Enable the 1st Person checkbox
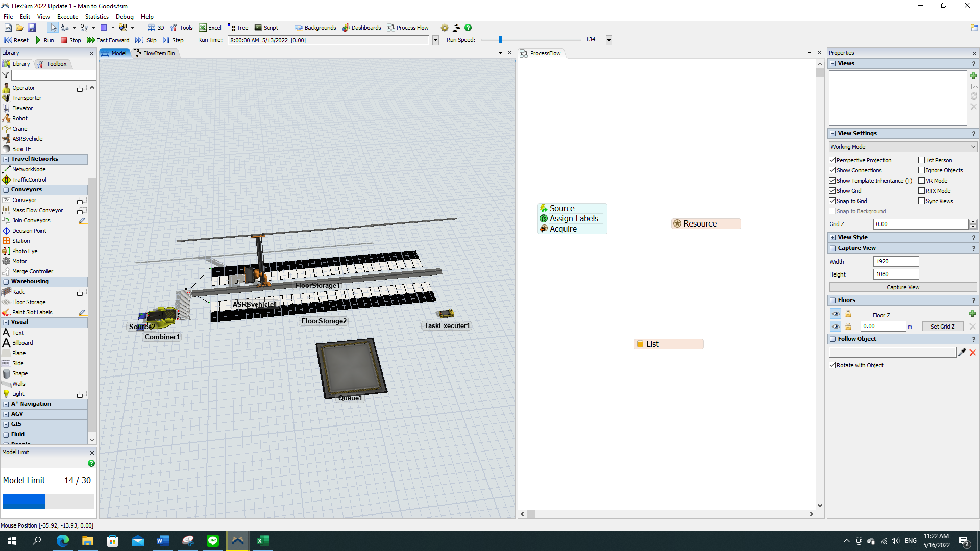This screenshot has height=551, width=980. point(921,160)
